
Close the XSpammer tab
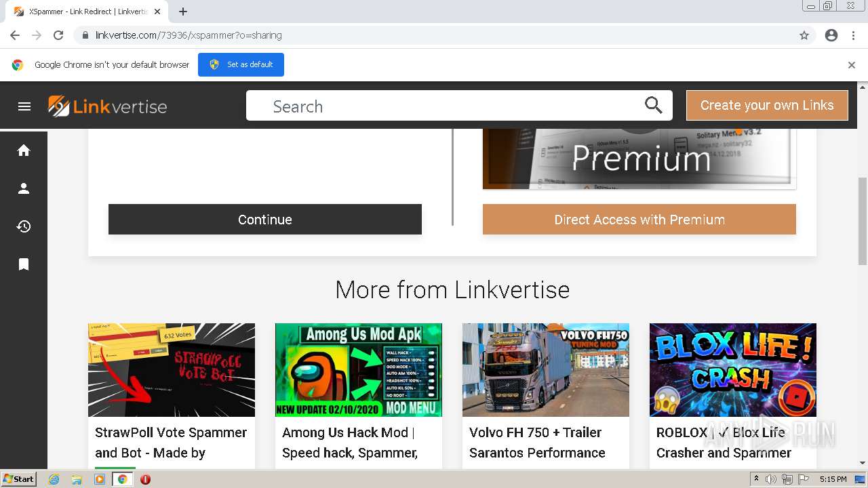pyautogui.click(x=158, y=12)
